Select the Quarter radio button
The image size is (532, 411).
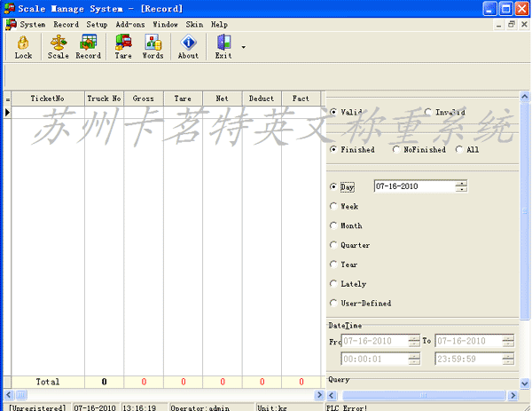coord(333,245)
